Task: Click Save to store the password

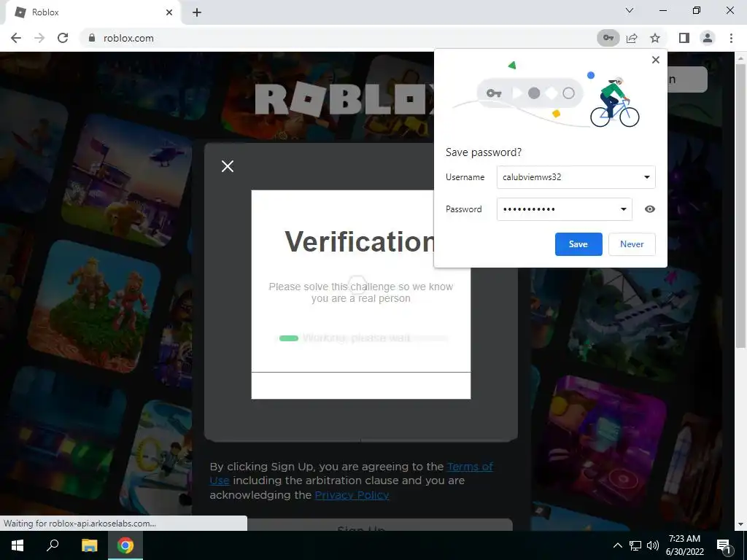Action: coord(578,244)
